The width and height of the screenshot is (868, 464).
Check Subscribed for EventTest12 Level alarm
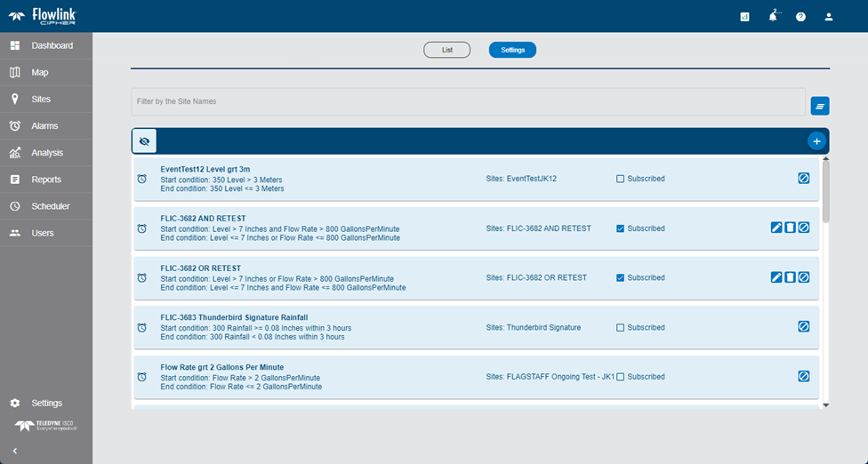(x=621, y=179)
